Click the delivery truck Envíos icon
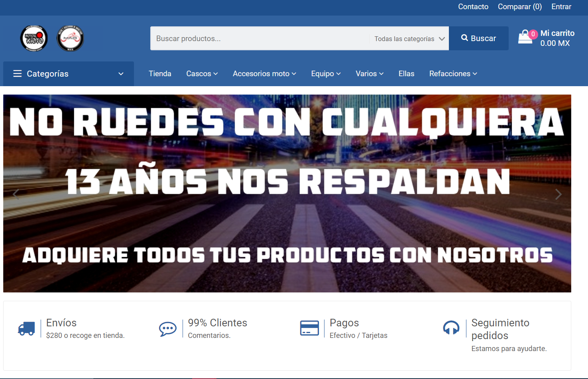588x379 pixels. [26, 329]
